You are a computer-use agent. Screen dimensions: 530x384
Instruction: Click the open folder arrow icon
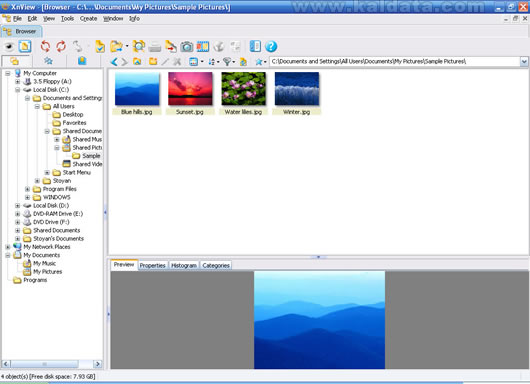[x=116, y=46]
